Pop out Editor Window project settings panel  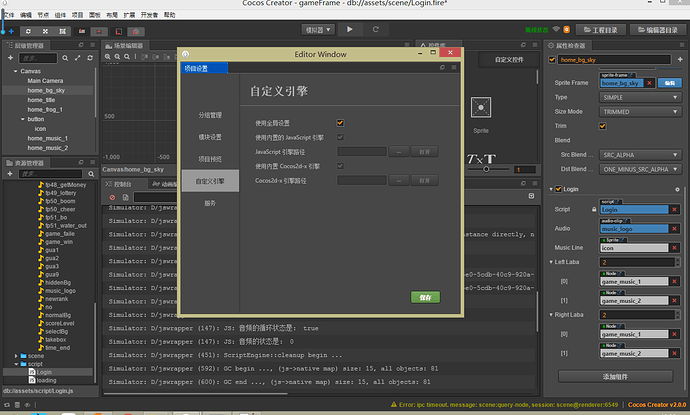coord(442,67)
